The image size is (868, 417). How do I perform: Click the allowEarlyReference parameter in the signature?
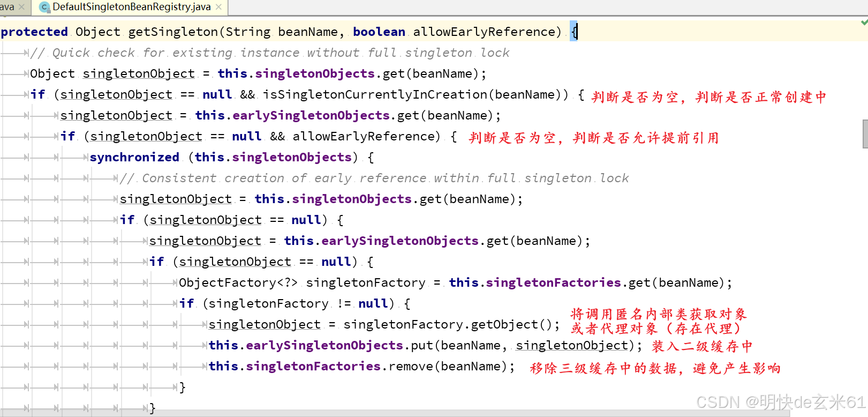pos(485,32)
